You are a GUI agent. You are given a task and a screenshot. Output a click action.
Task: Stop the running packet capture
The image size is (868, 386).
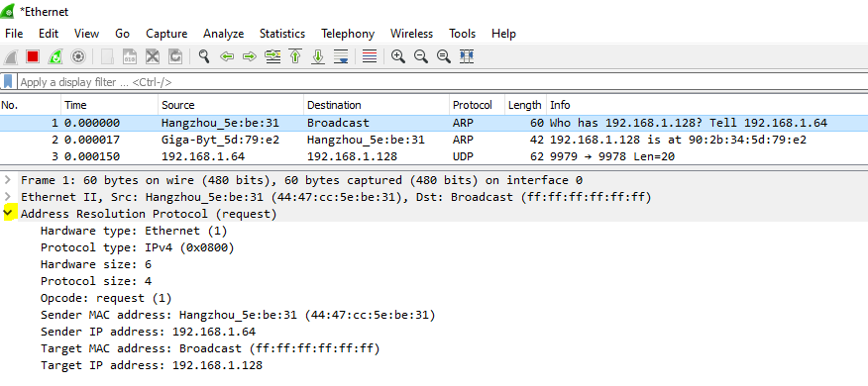(33, 56)
